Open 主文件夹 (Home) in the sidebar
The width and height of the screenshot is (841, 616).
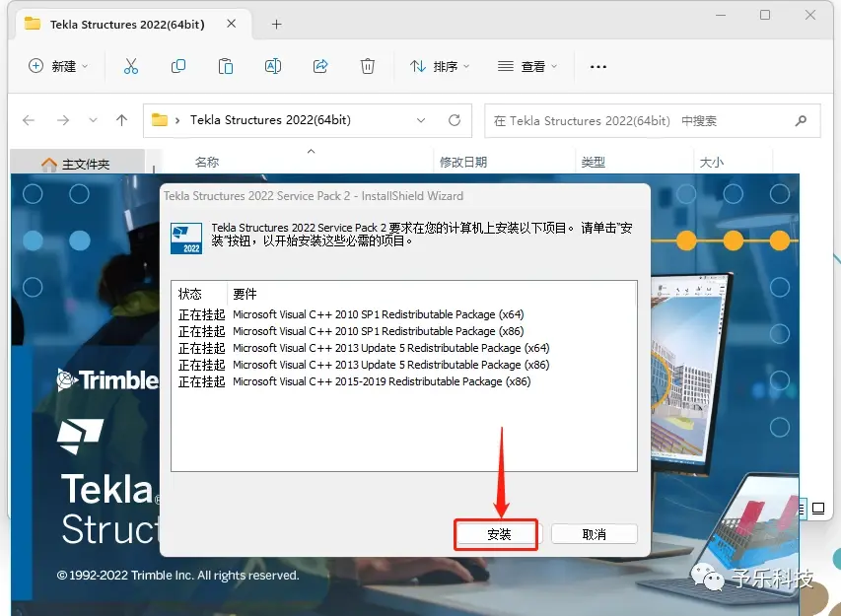tap(77, 164)
